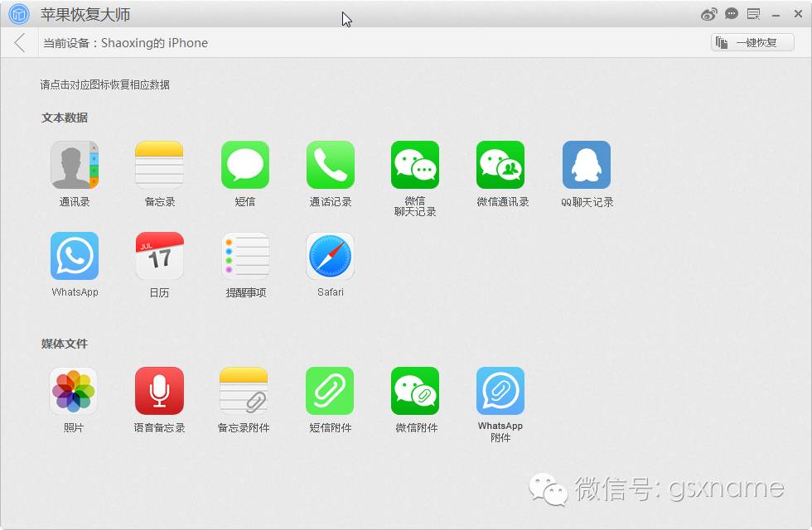The height and width of the screenshot is (530, 812).
Task: Open the 通讯录 contacts recovery icon
Action: coord(75,165)
